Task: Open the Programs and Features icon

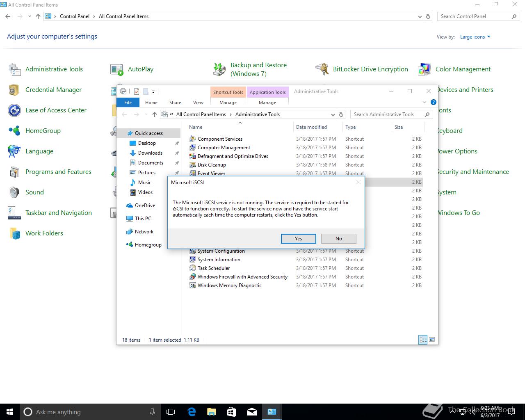Action: 15,172
